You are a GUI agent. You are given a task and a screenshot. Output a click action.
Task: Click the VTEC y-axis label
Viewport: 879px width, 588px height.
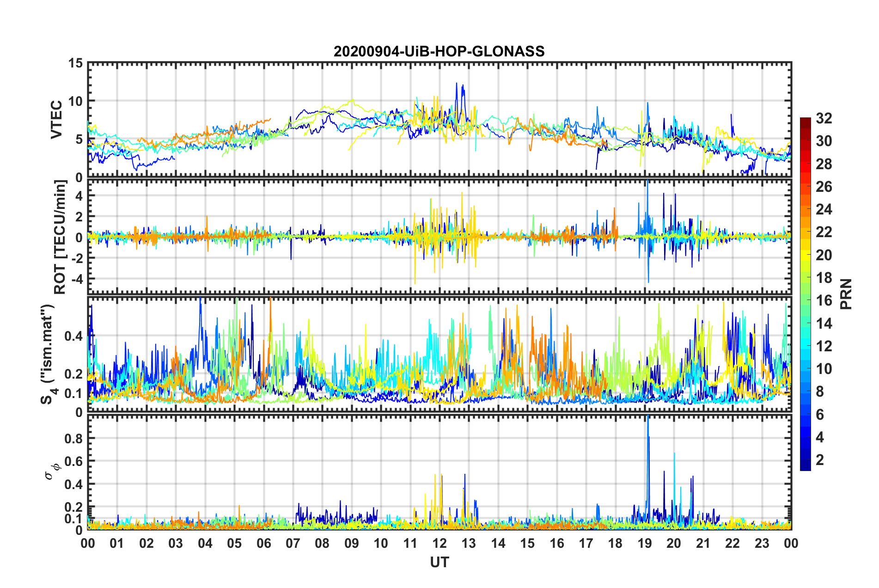(x=56, y=119)
